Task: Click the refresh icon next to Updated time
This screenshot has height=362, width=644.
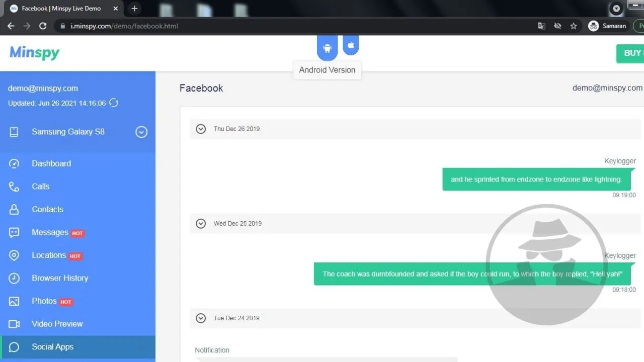Action: (x=114, y=103)
